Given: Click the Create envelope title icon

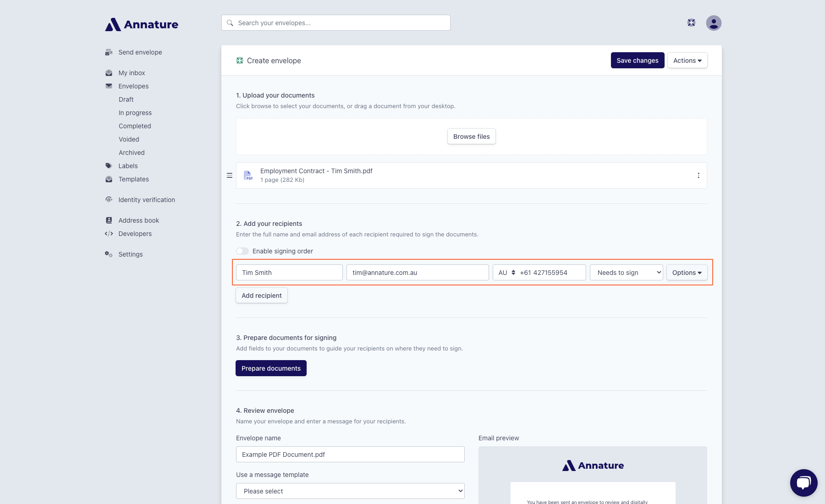Looking at the screenshot, I should [x=240, y=60].
